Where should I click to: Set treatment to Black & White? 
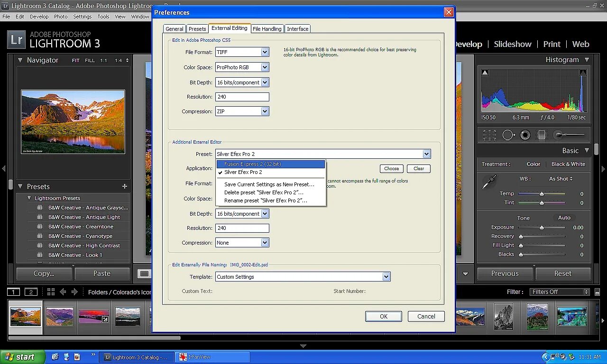(x=568, y=164)
